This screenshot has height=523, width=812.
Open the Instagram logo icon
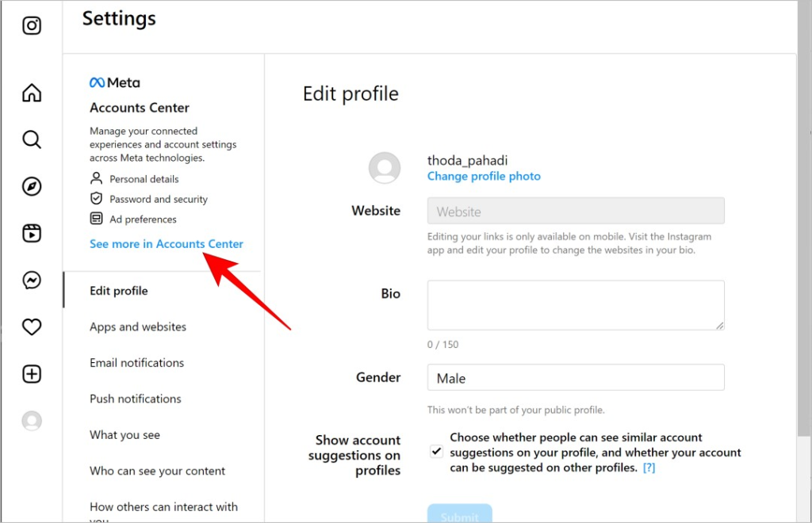[x=32, y=25]
